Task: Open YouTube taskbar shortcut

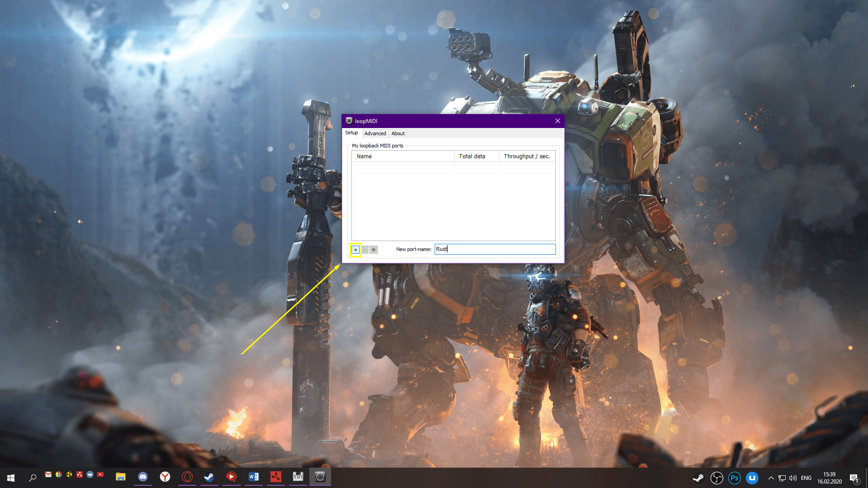Action: (x=100, y=474)
